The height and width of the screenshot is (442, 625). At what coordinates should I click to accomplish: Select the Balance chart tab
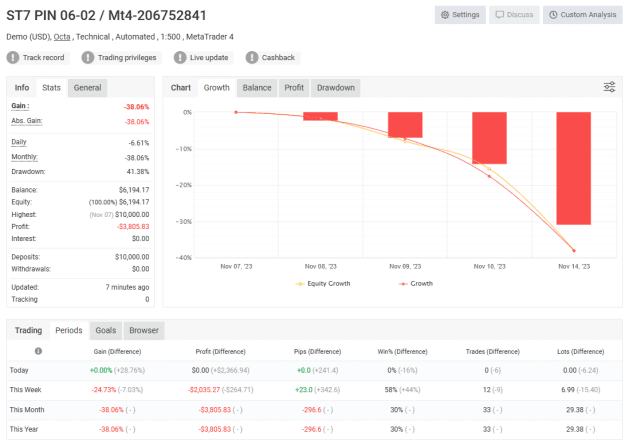click(x=257, y=88)
